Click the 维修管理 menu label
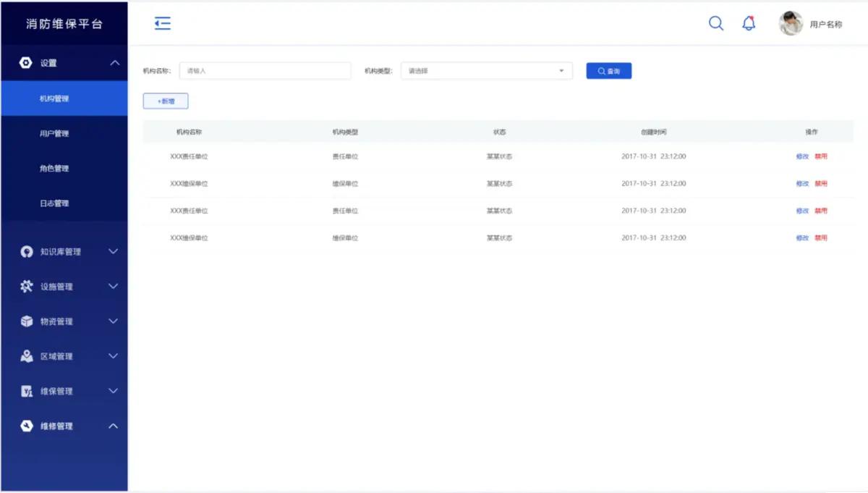 coord(56,426)
